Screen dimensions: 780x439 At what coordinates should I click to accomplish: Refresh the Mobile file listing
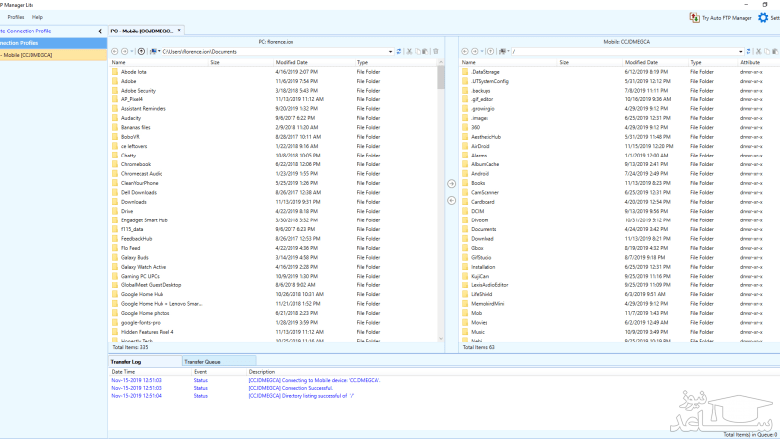click(x=751, y=51)
